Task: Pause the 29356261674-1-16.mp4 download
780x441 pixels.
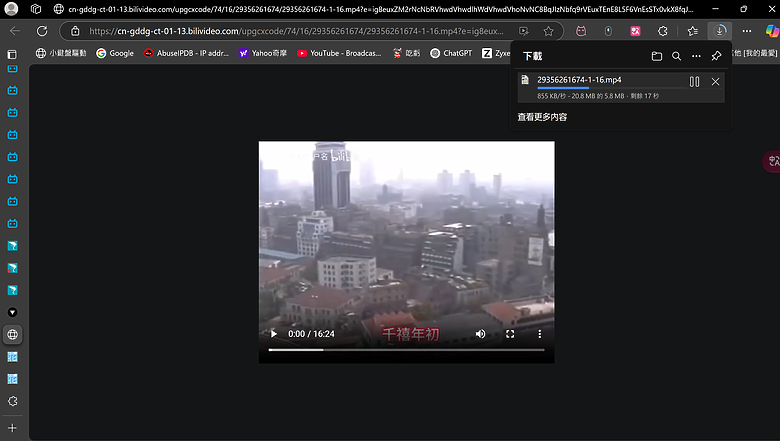Action: pos(694,82)
